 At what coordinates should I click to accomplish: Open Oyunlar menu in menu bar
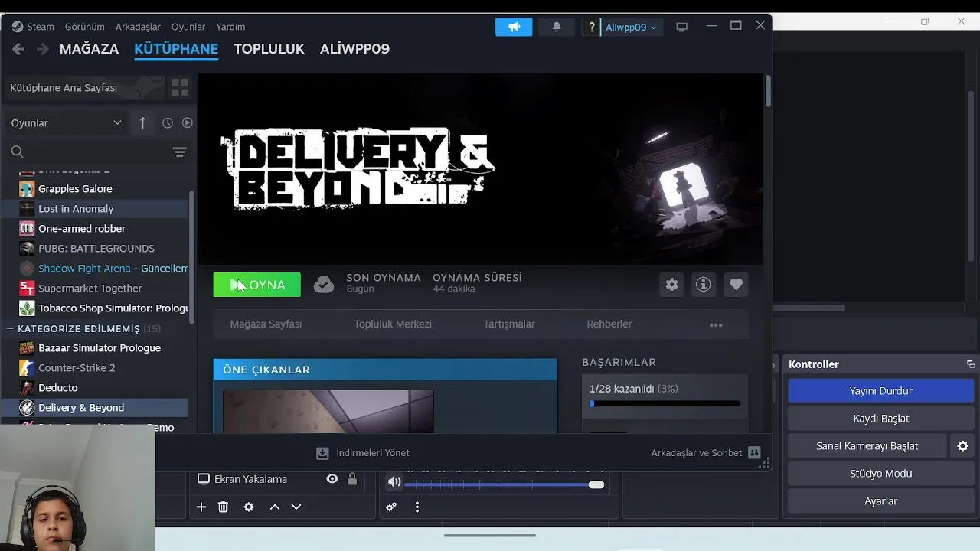point(188,27)
